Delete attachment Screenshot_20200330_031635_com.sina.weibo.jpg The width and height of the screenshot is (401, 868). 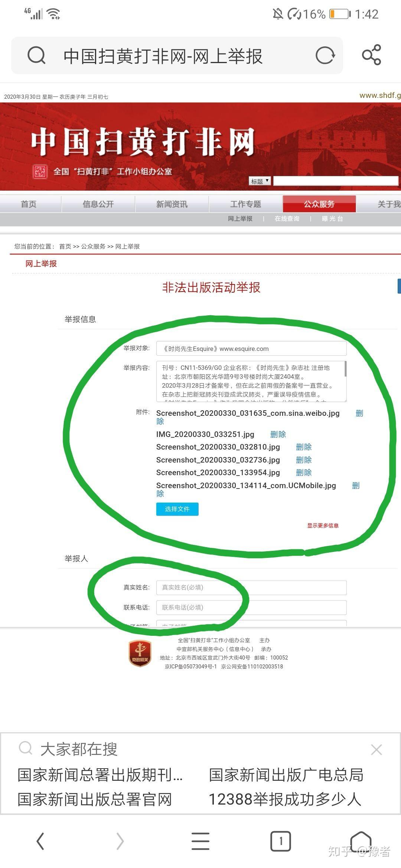[359, 413]
